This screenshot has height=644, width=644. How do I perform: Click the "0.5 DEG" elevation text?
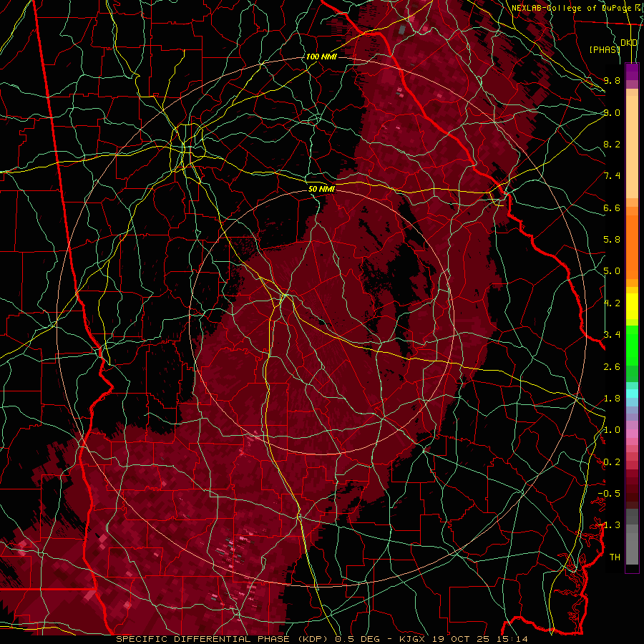tap(357, 639)
